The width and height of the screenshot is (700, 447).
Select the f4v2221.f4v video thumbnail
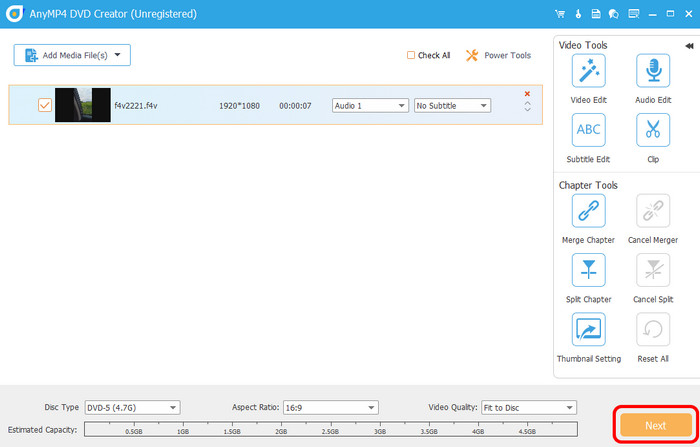tap(83, 105)
